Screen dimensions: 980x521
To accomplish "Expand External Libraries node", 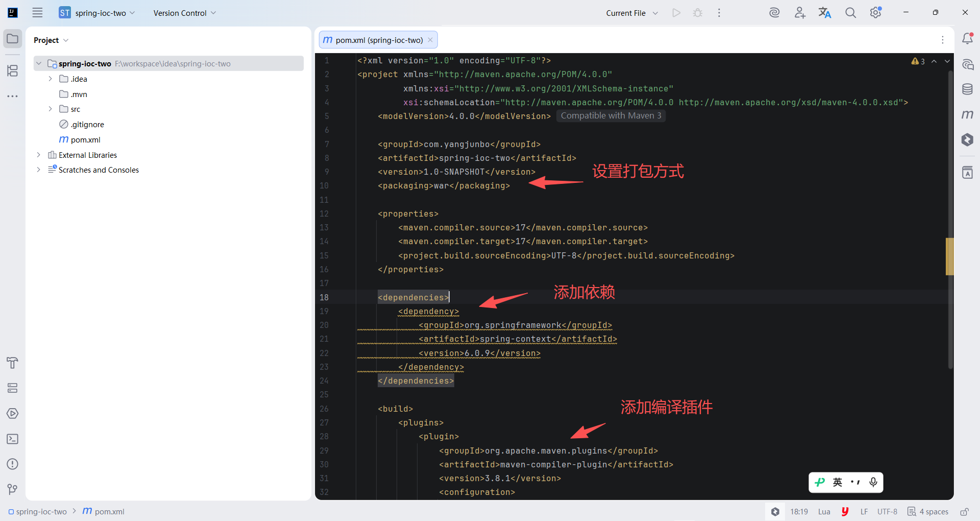I will [x=39, y=155].
